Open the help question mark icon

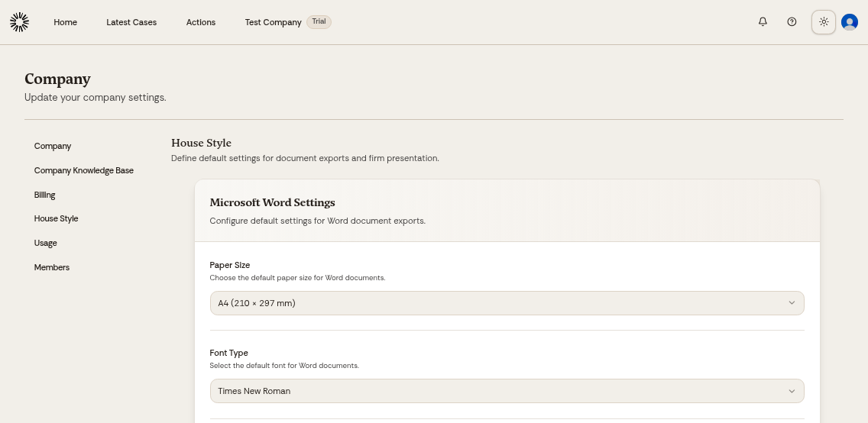pos(792,21)
